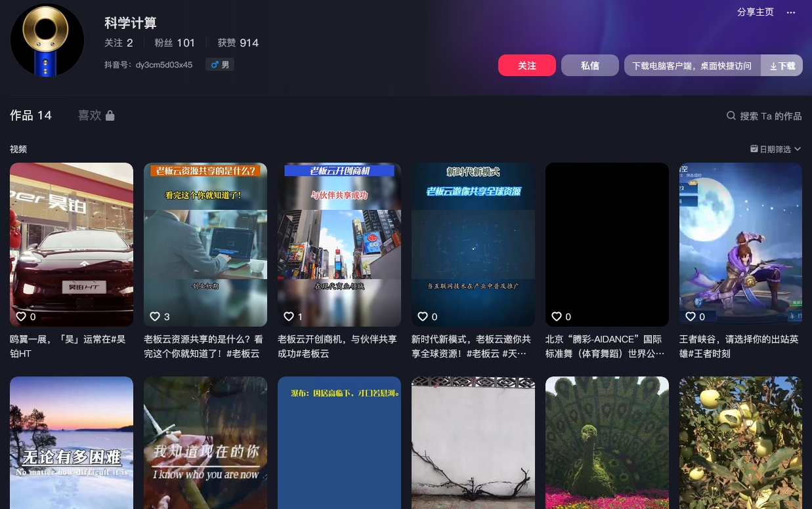This screenshot has height=509, width=812.
Task: Click the 分享主页 share link
Action: tap(756, 12)
